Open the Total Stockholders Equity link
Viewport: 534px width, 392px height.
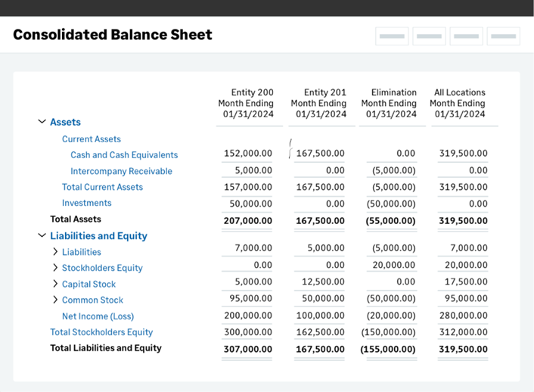click(x=101, y=332)
